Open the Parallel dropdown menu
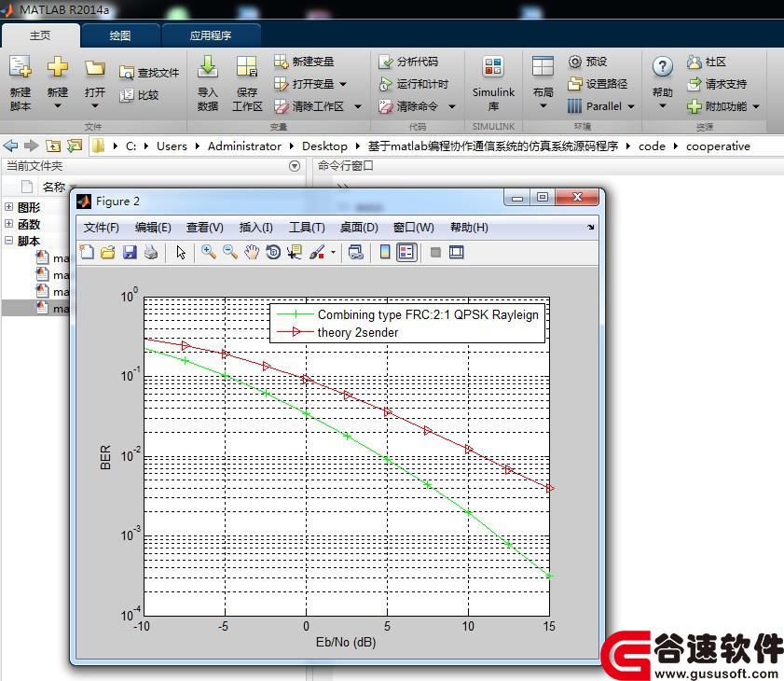Viewport: 784px width, 681px height. point(631,106)
